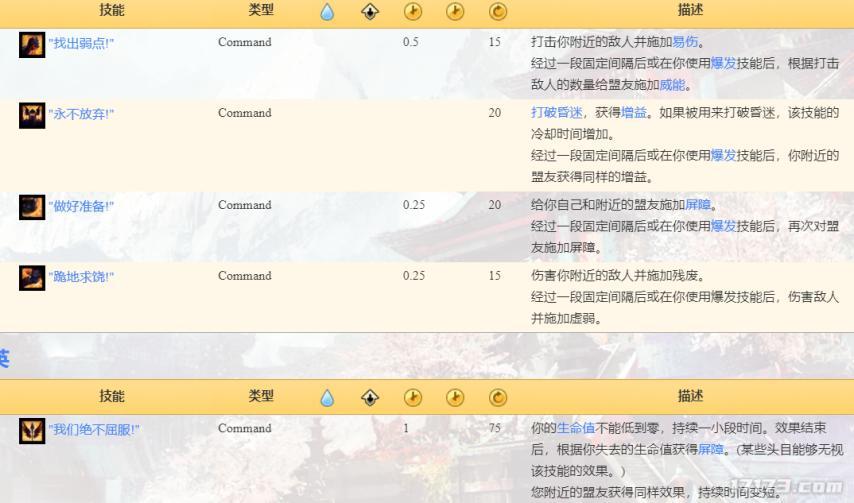854x503 pixels.
Task: Click the 生命值 link in elite skill description
Action: coord(575,429)
